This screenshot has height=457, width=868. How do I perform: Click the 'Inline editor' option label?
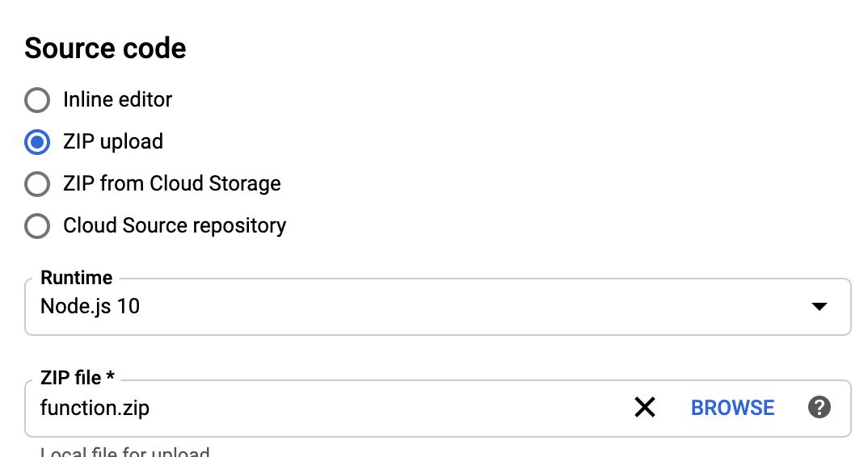point(117,99)
